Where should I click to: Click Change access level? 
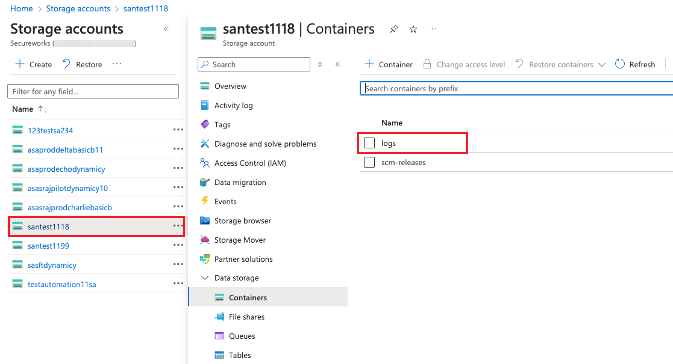(x=464, y=64)
